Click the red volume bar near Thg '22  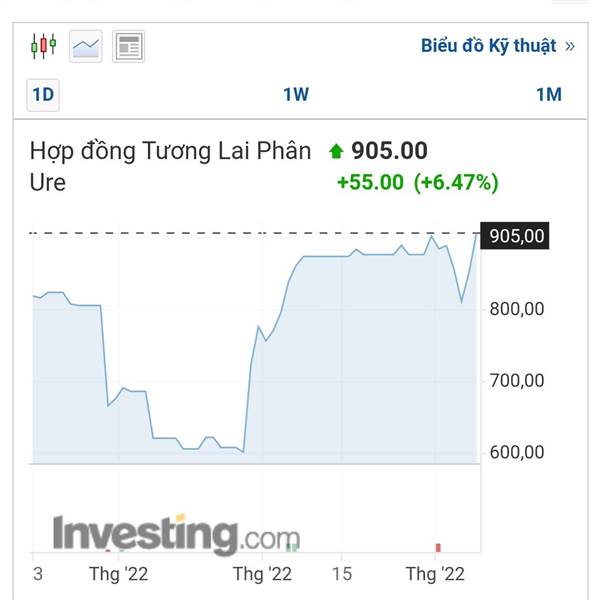pos(438,548)
